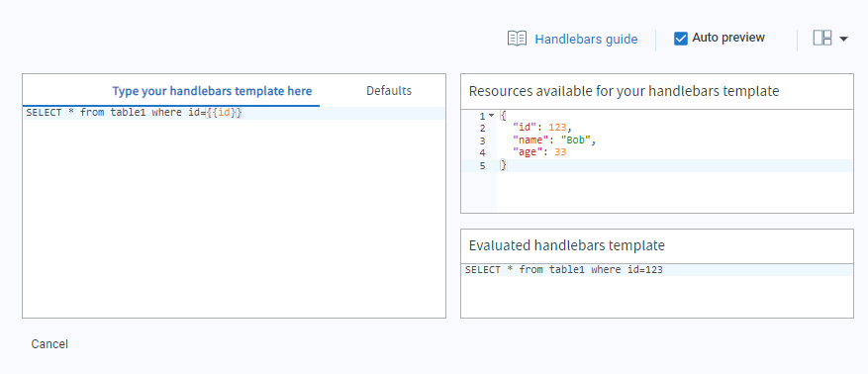Image resolution: width=868 pixels, height=374 pixels.
Task: Expand the layout dropdown arrow
Action: [x=843, y=39]
